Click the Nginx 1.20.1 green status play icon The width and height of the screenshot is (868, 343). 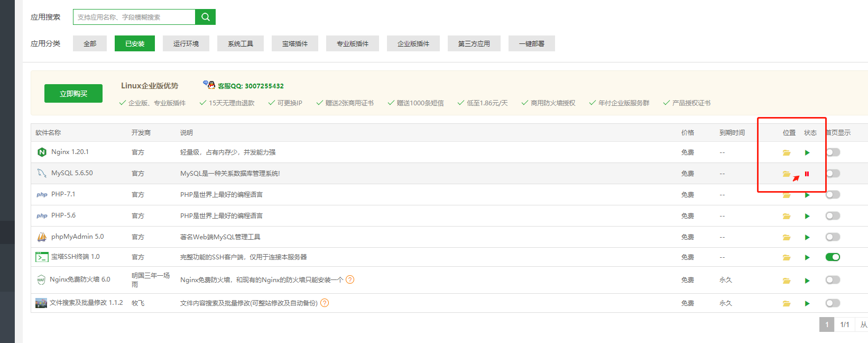tap(807, 152)
